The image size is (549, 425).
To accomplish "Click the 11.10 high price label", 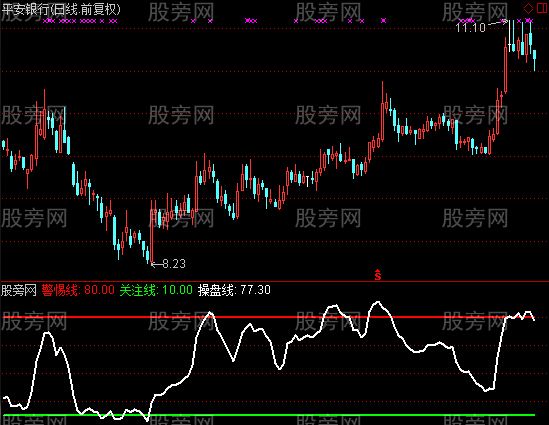I will (x=471, y=27).
